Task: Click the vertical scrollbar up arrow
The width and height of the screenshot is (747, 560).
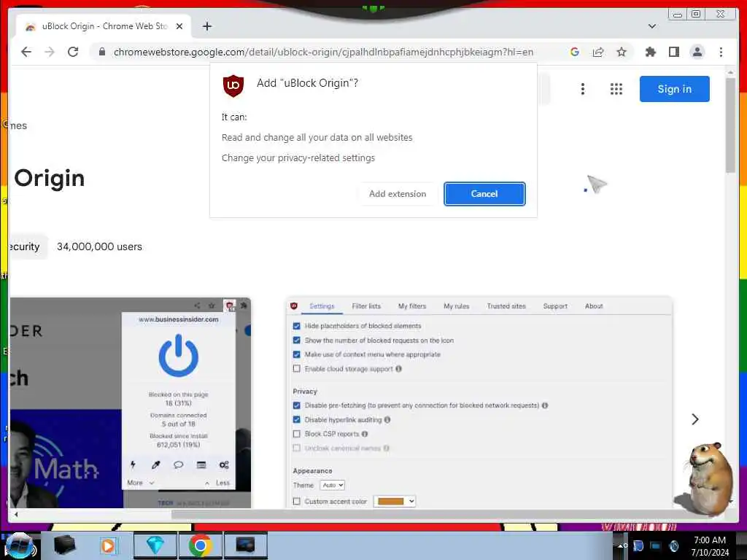Action: (731, 72)
